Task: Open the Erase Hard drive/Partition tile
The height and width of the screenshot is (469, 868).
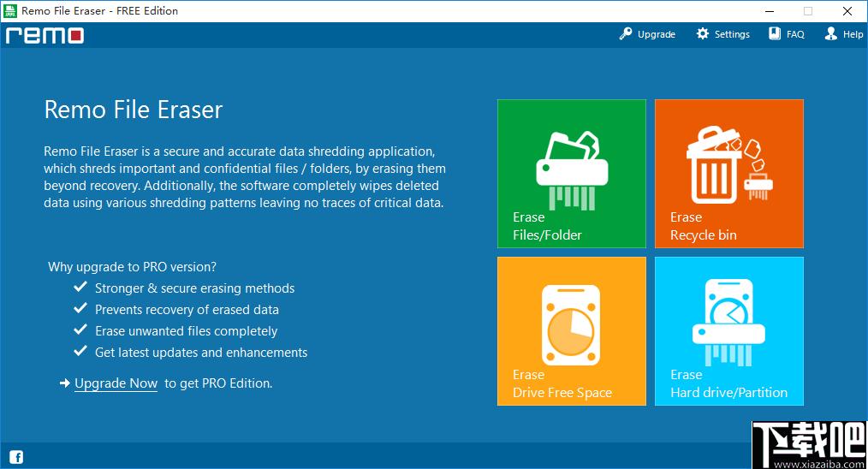Action: pos(729,331)
